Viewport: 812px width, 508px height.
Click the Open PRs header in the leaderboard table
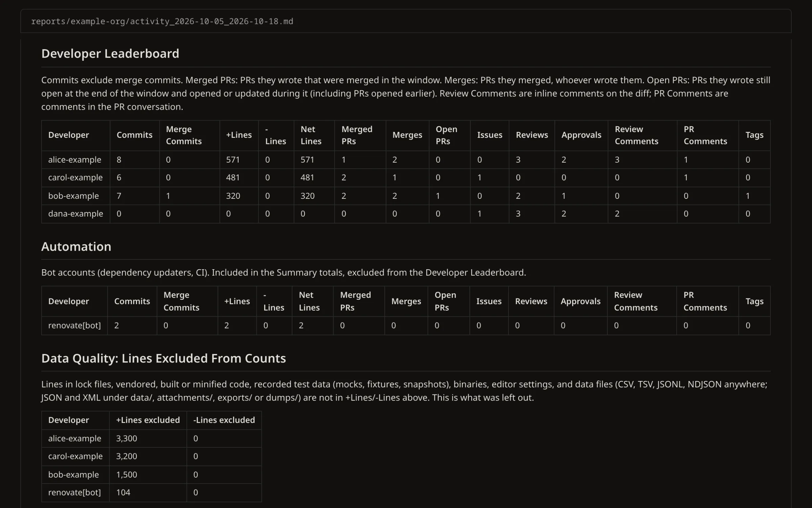tap(446, 135)
